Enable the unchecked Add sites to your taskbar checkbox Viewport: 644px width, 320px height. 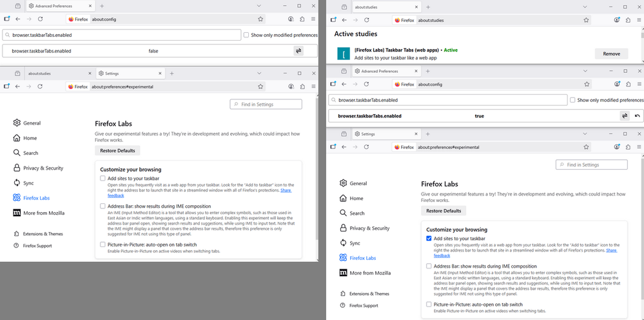(x=103, y=178)
